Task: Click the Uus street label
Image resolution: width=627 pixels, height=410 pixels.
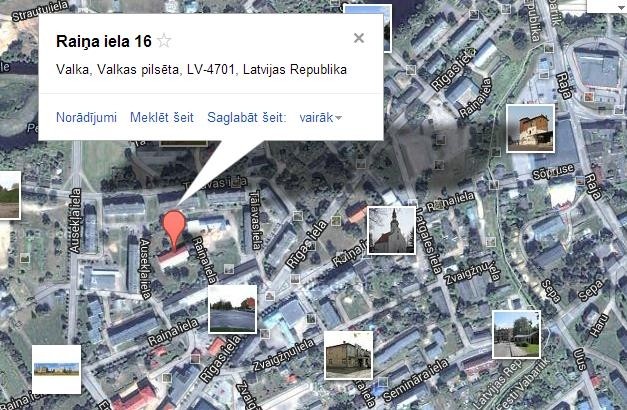Action: (580, 359)
